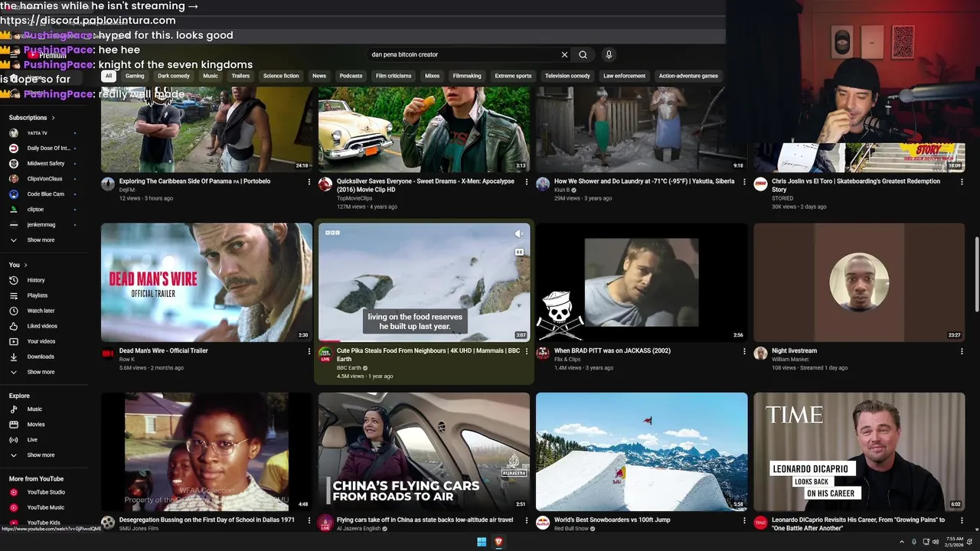
Task: Open Daily Dose Of Int... subscription
Action: click(x=46, y=148)
